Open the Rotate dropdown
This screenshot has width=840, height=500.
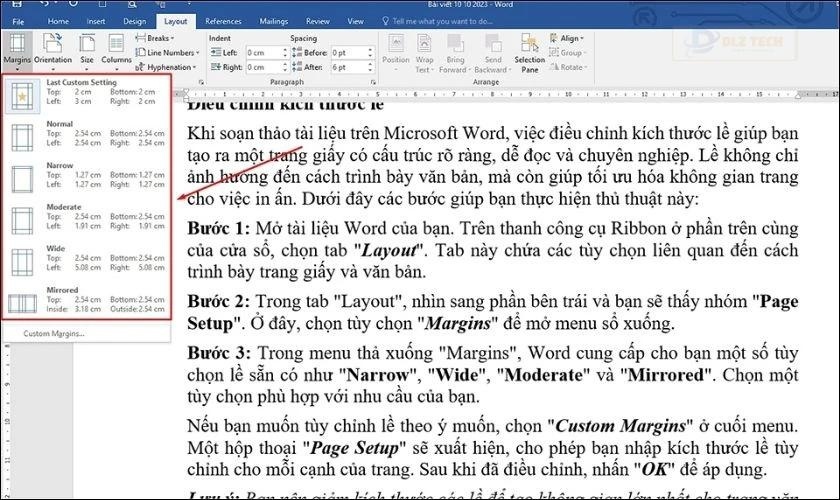point(568,67)
